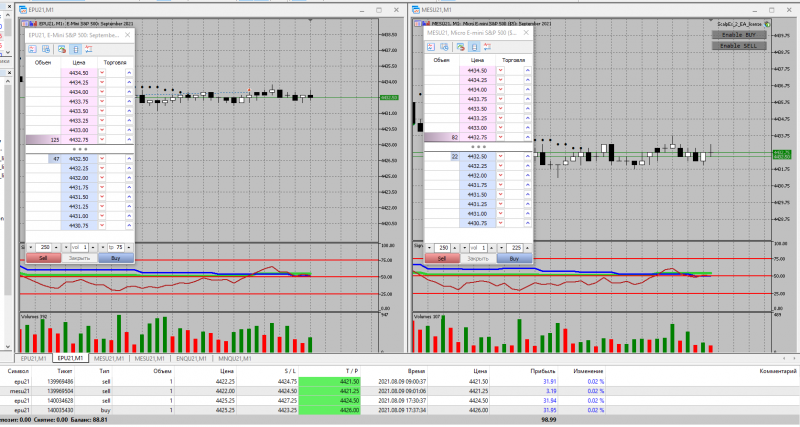Click blue buy arrow at 4432.50 in MESU21 panel
Image resolution: width=800 pixels, height=427 pixels.
(x=528, y=157)
